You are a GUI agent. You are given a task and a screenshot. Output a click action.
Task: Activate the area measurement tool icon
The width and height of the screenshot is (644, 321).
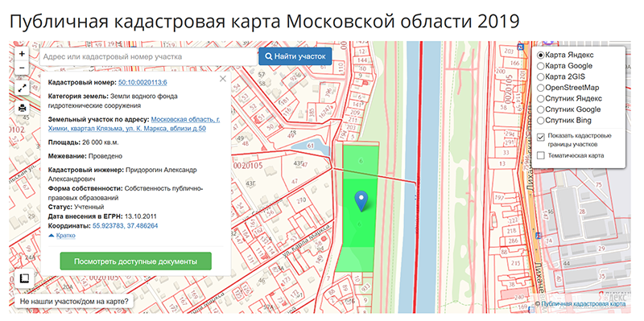click(24, 278)
